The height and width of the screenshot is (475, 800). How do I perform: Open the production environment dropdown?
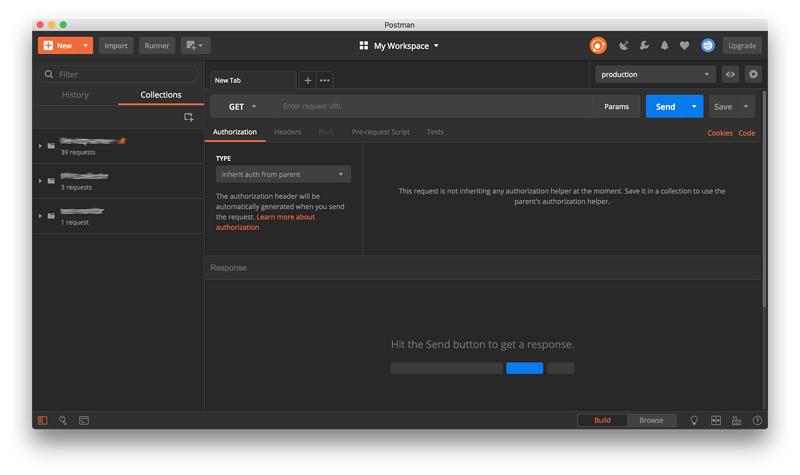655,74
